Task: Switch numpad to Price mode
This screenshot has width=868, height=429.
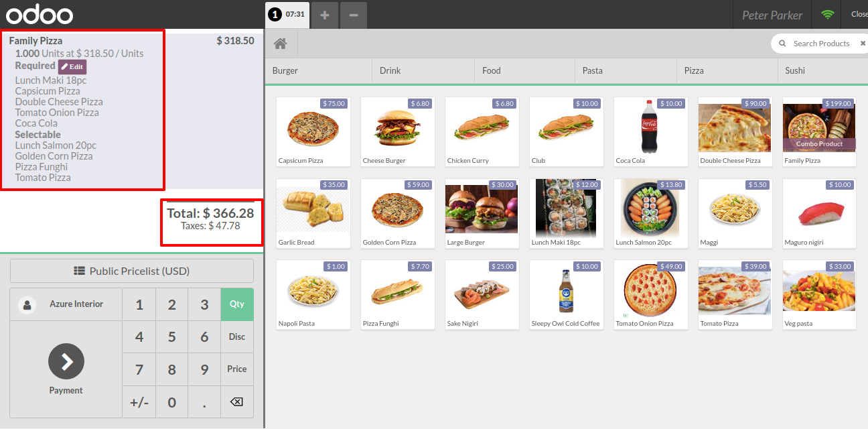Action: pos(237,369)
